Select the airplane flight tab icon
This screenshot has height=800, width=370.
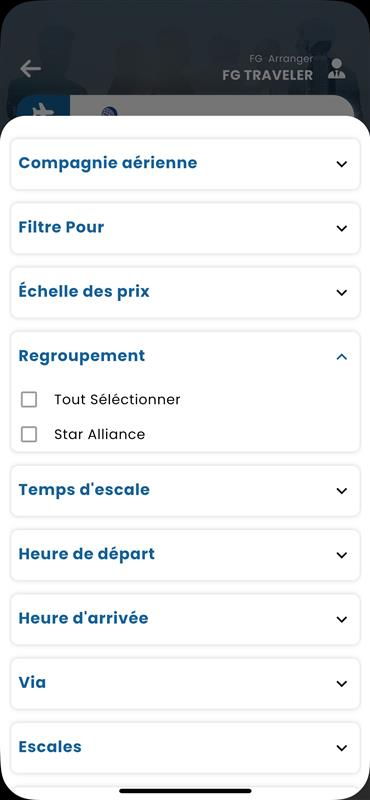click(x=43, y=109)
